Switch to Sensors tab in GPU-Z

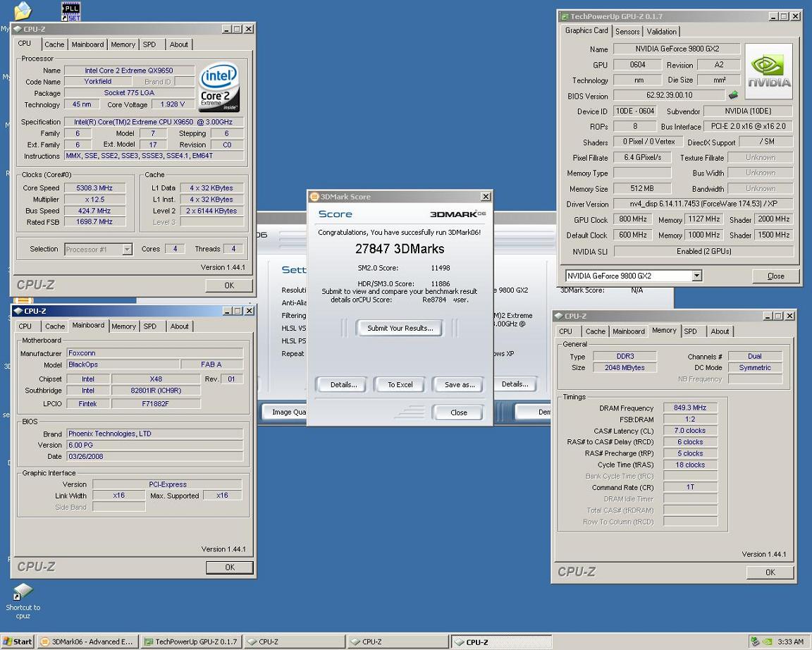(x=627, y=32)
